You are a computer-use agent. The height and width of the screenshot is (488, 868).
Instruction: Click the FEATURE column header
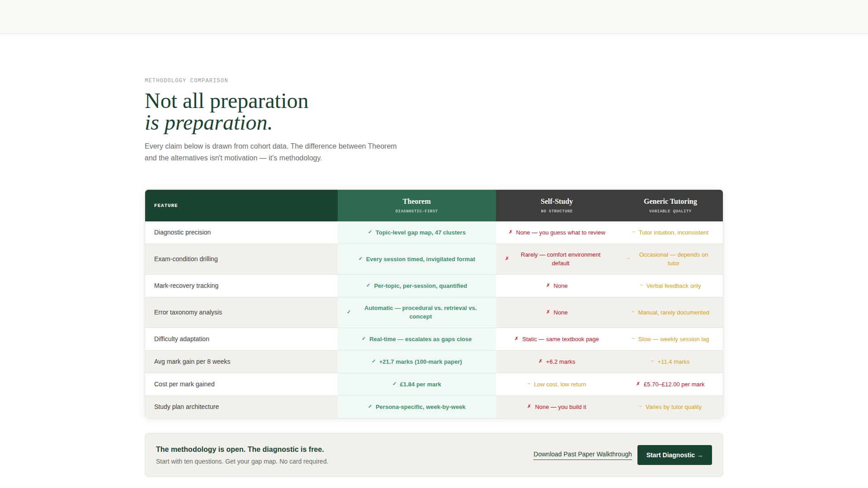point(241,206)
